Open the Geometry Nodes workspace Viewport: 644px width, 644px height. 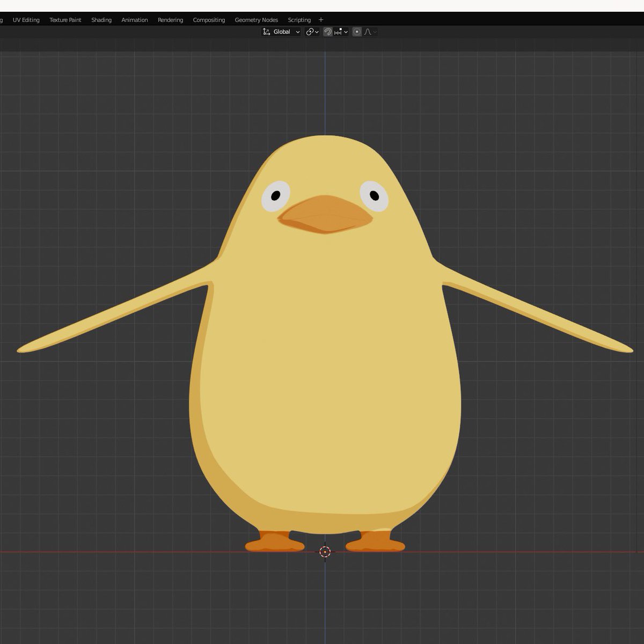click(256, 20)
